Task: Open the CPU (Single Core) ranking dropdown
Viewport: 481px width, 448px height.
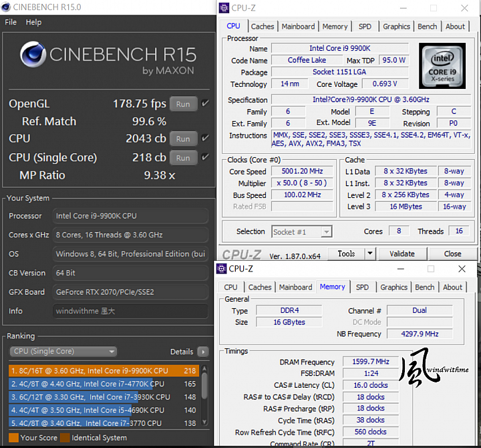Action: pyautogui.click(x=63, y=351)
